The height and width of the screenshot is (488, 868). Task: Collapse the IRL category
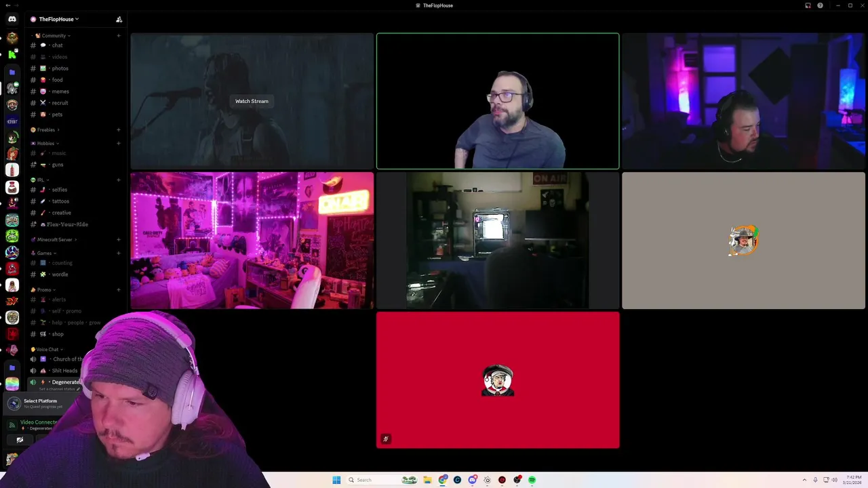39,180
